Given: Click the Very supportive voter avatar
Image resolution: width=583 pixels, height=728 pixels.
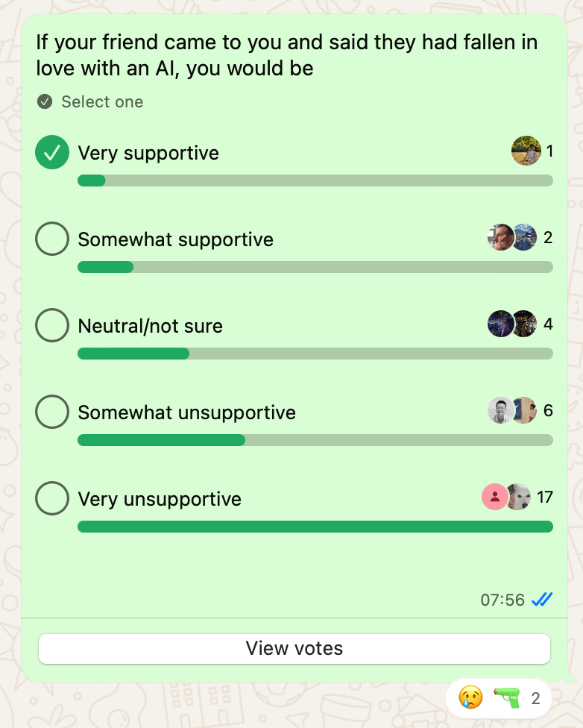Looking at the screenshot, I should pos(526,151).
